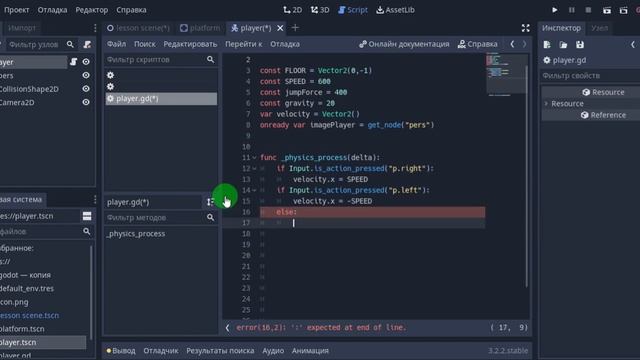Open the Редактировать menu
640x360 pixels.
pyautogui.click(x=190, y=44)
